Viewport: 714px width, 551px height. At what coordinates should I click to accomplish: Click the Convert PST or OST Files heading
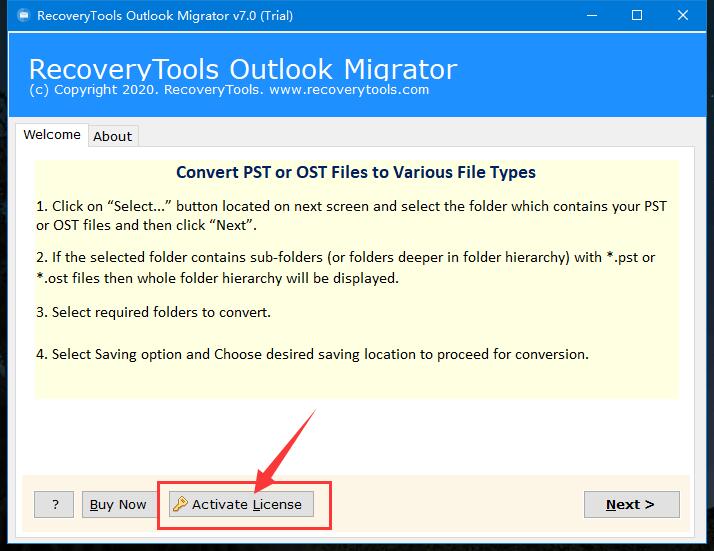tap(356, 172)
